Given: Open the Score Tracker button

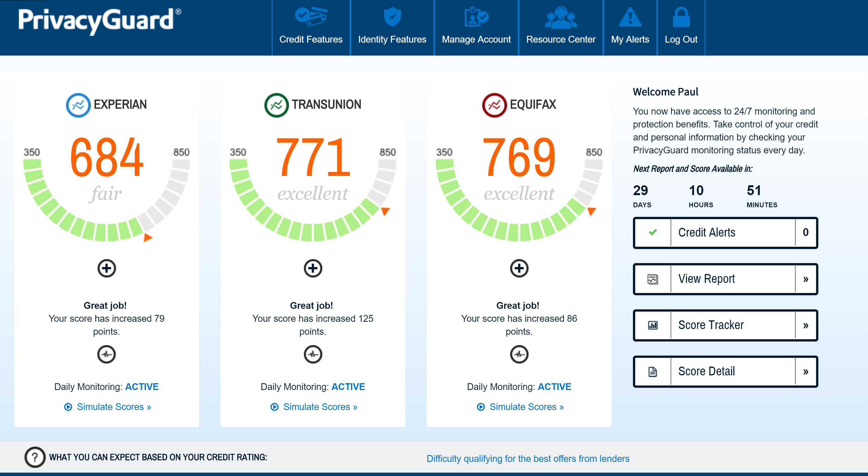Looking at the screenshot, I should click(725, 325).
